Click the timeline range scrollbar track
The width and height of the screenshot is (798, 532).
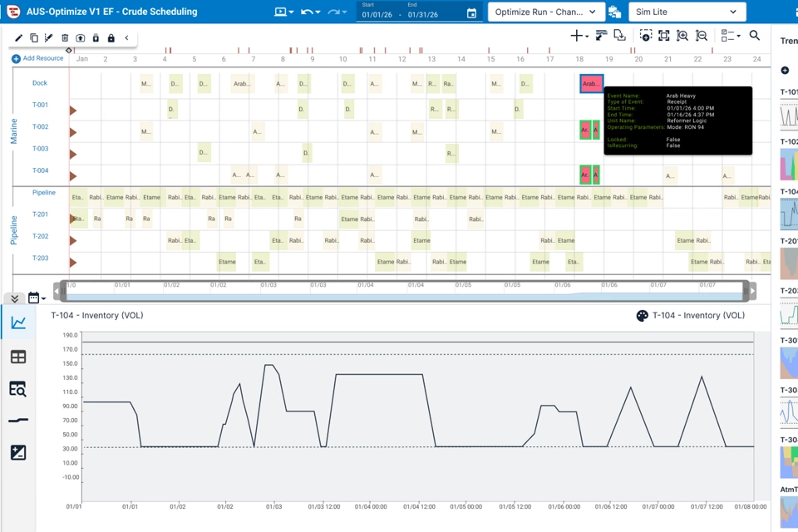pos(405,291)
